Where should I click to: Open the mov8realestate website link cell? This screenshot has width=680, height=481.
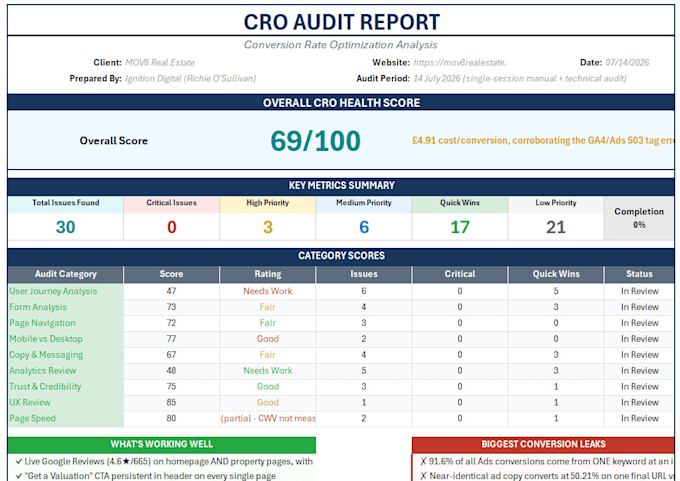[460, 62]
